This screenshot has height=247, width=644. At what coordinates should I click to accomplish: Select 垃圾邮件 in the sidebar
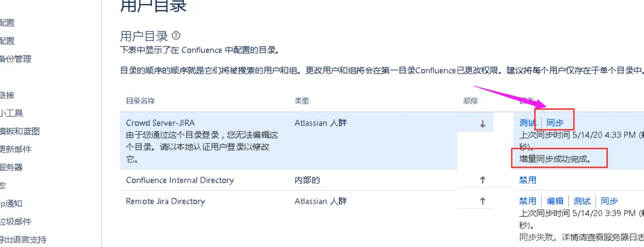coord(15,221)
